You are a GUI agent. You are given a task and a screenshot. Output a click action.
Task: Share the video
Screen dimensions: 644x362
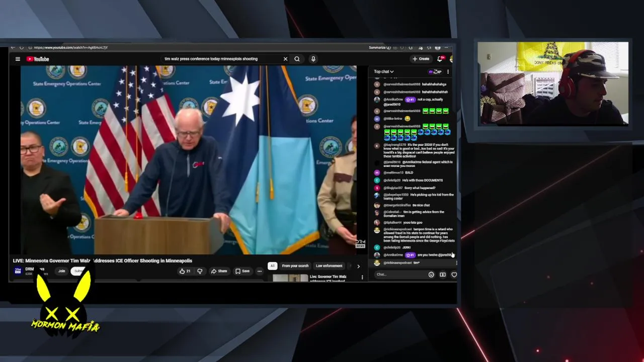pos(219,271)
